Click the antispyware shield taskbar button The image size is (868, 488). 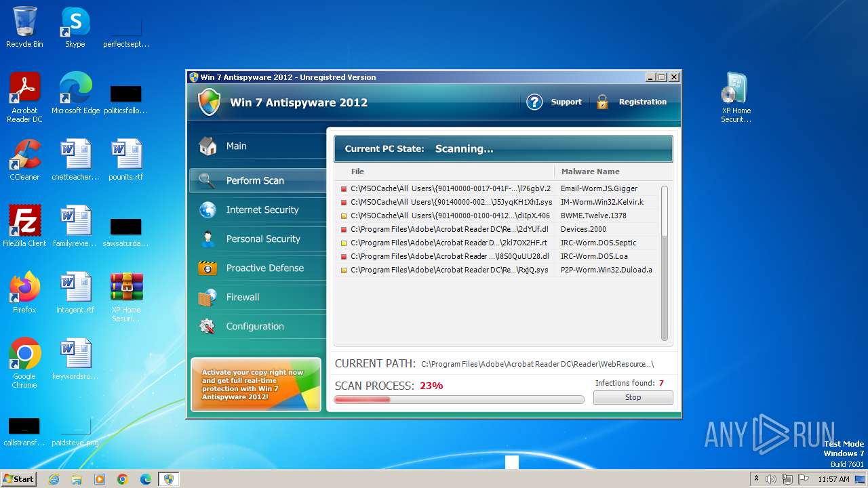169,479
